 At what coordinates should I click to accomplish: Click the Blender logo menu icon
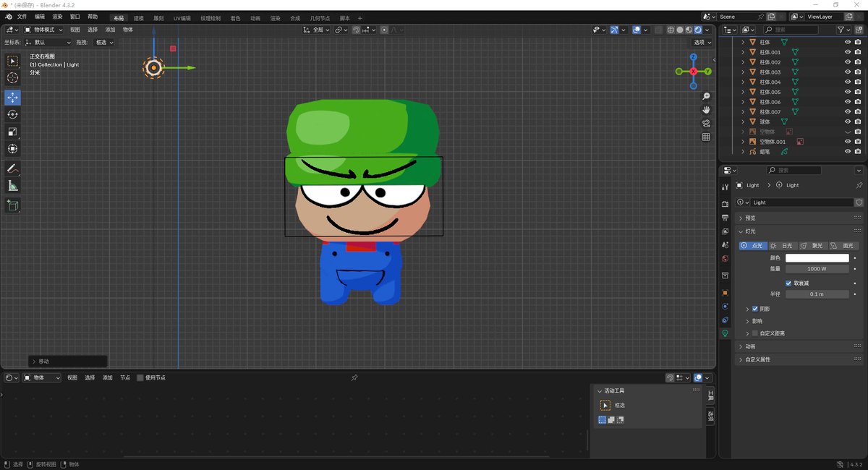(x=9, y=17)
